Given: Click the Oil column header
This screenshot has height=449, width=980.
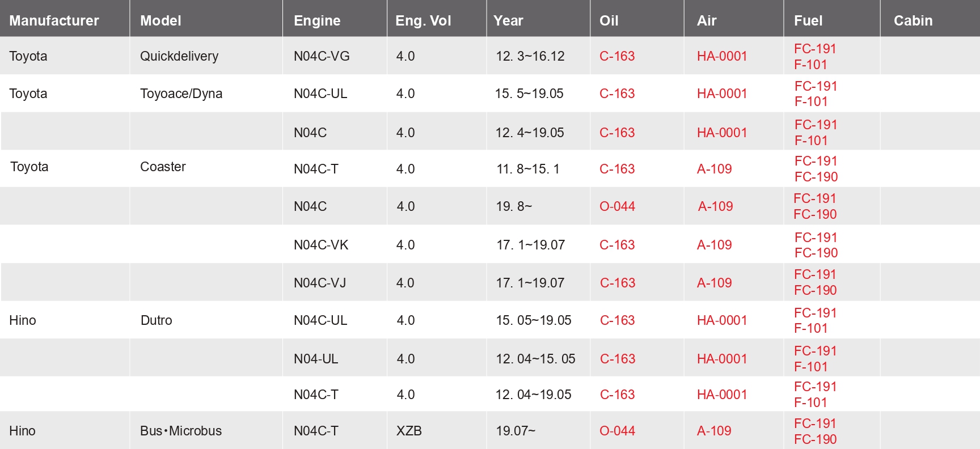Looking at the screenshot, I should 609,21.
